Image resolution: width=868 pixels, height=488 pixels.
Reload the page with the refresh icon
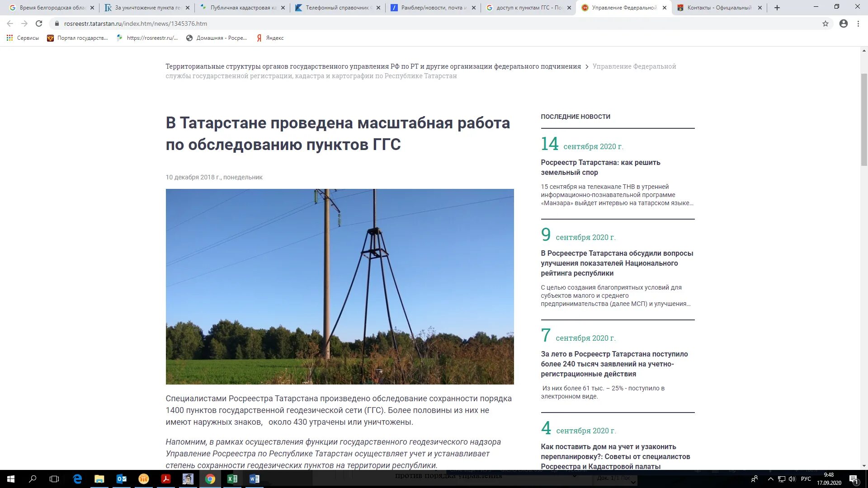pos(39,23)
